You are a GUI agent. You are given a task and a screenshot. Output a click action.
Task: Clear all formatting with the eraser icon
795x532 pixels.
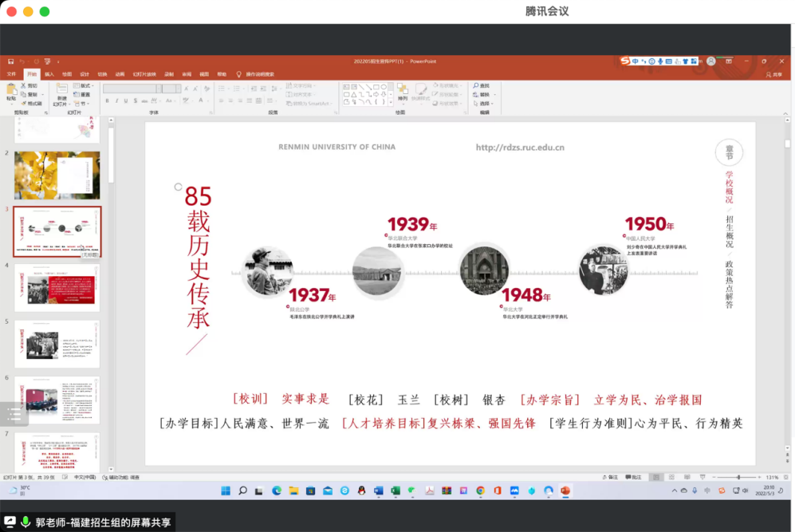207,89
